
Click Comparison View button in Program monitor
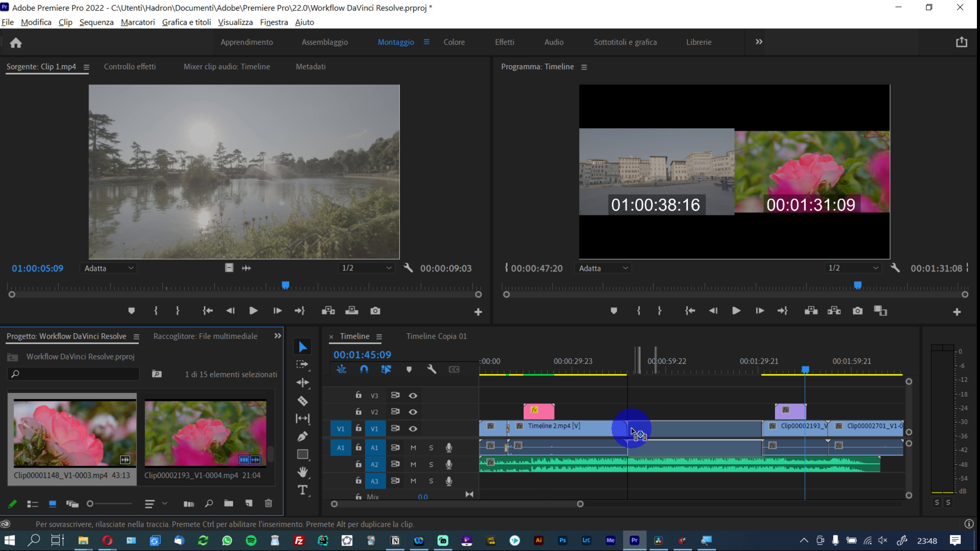tap(880, 311)
